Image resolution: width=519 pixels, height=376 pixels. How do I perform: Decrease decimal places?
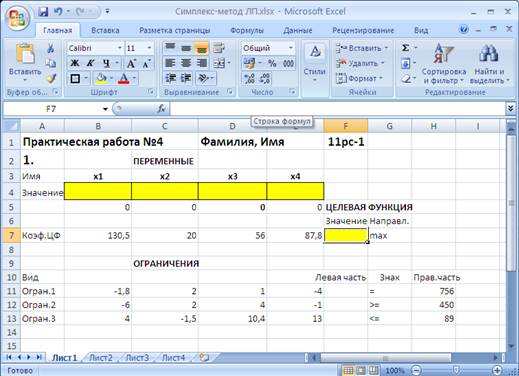265,78
